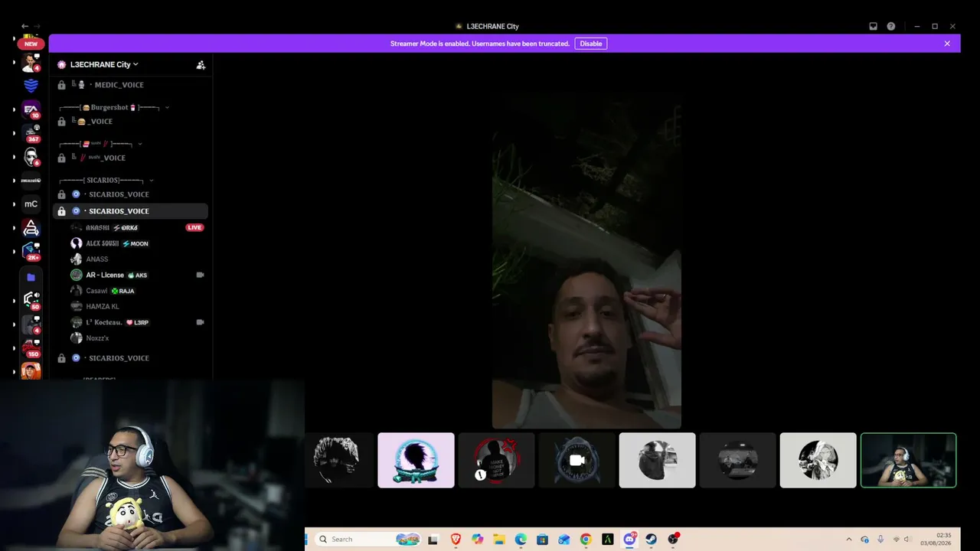The height and width of the screenshot is (551, 980).
Task: Select the green-bordered webcam participant tile
Action: (908, 460)
